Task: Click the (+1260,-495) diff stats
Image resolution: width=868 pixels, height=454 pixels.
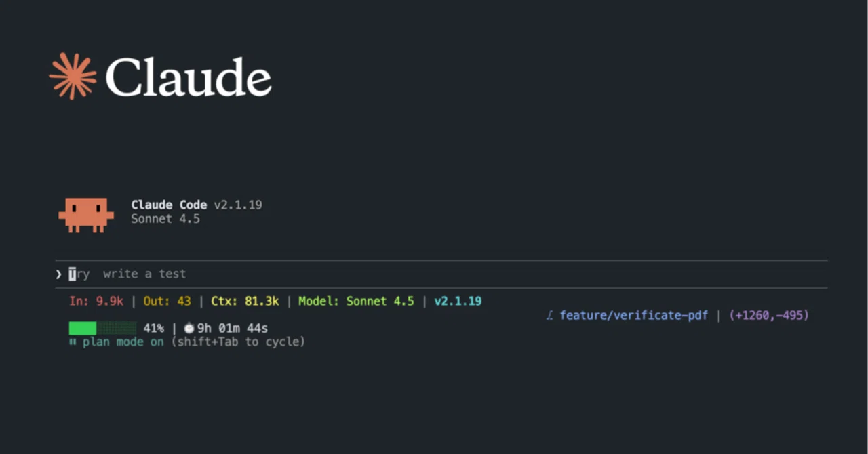Action: pos(769,315)
